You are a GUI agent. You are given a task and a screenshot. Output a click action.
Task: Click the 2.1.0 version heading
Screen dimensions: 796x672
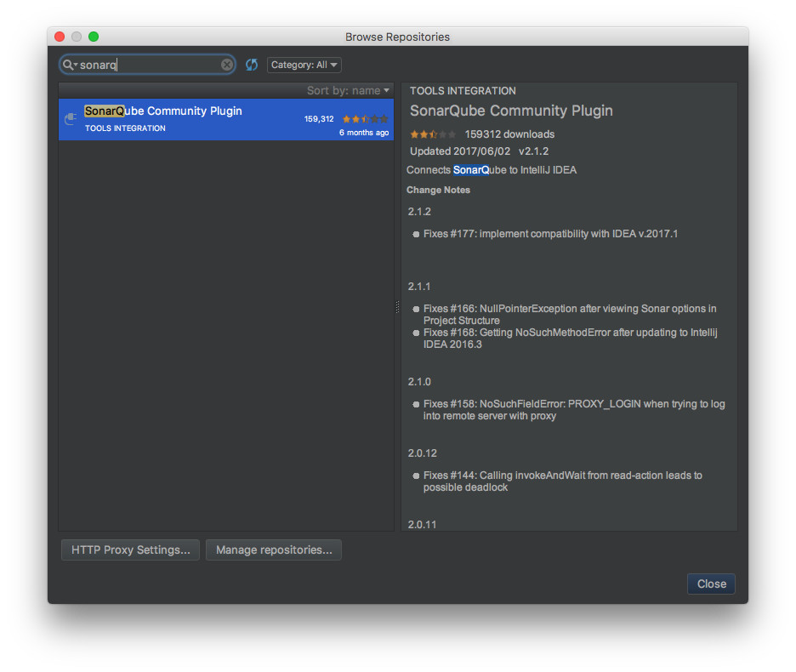click(418, 381)
